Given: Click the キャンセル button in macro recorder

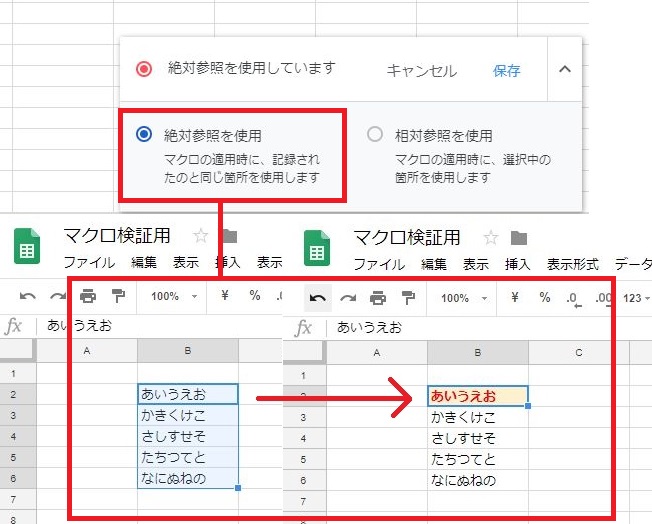Looking at the screenshot, I should (422, 71).
